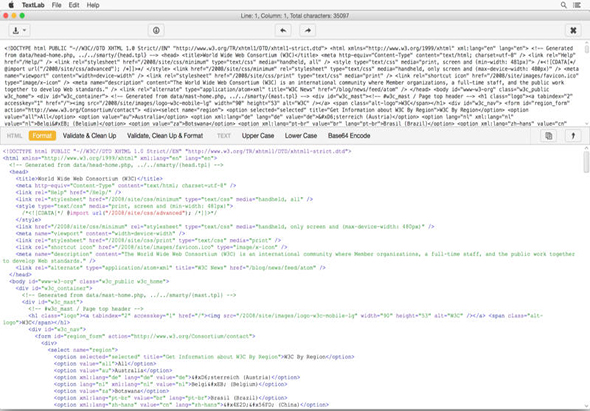Image resolution: width=590 pixels, height=411 pixels.
Task: Click the shortcut icon favicon link line
Action: point(152,247)
